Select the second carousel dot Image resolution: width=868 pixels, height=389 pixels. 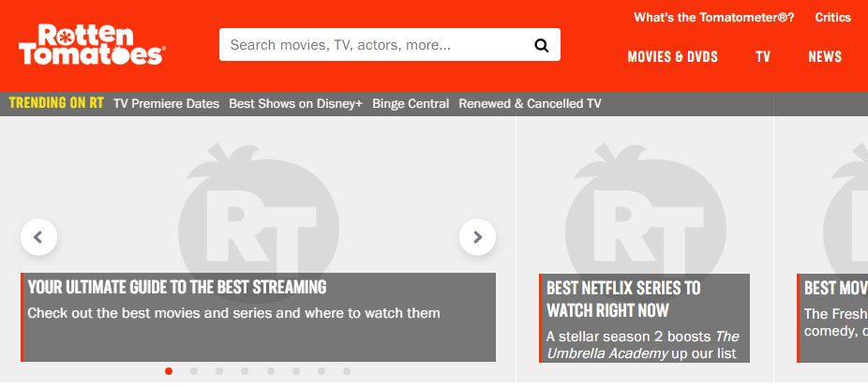point(194,371)
